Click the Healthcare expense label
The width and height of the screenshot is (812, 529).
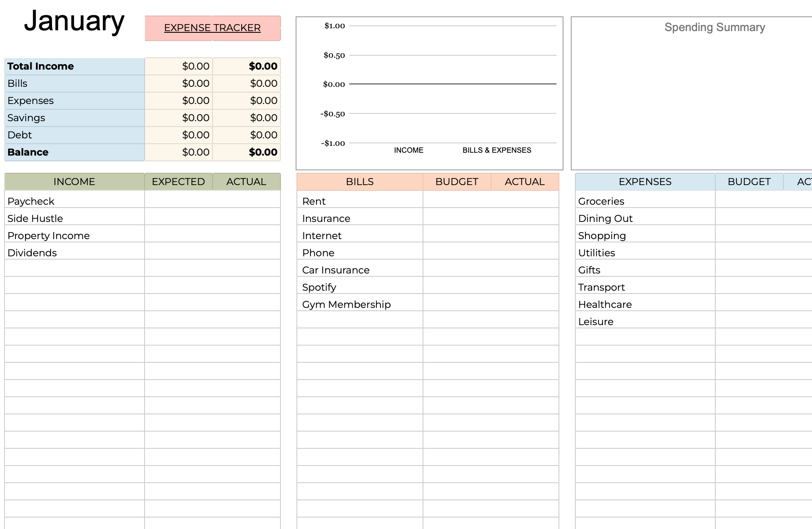coord(605,304)
